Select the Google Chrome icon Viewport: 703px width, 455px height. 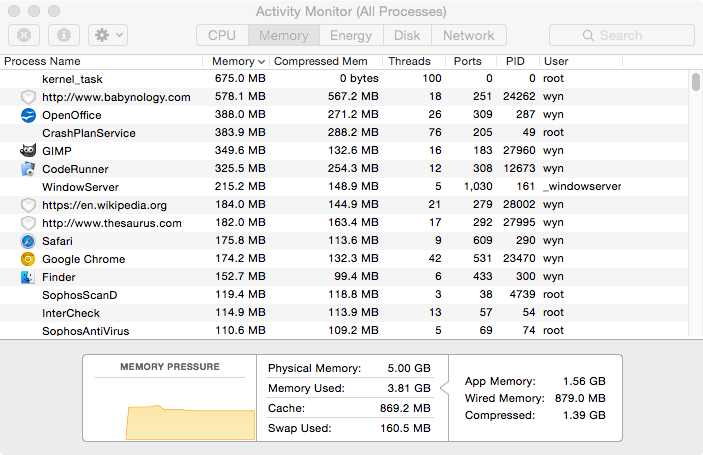28,259
